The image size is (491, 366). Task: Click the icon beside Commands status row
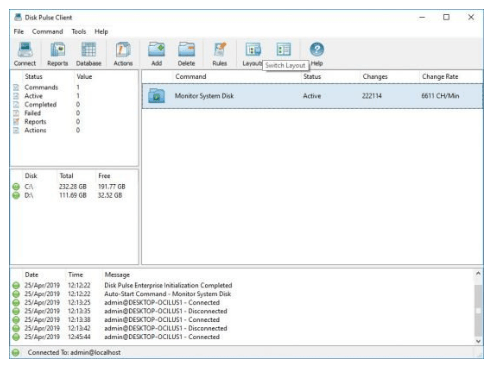point(16,87)
